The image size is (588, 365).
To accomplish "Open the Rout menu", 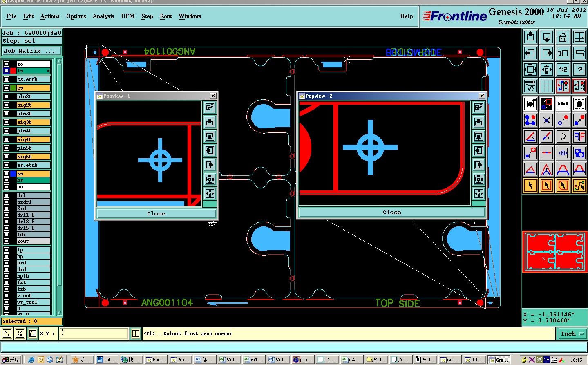I will (x=166, y=16).
